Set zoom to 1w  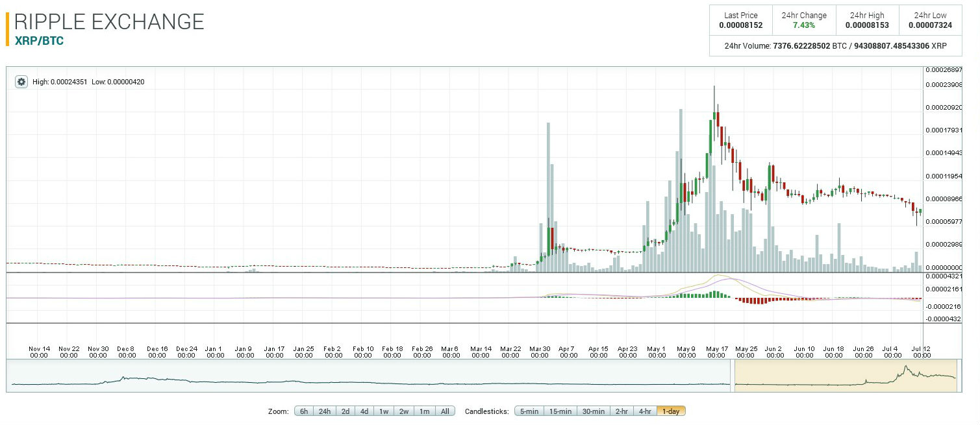pyautogui.click(x=384, y=411)
